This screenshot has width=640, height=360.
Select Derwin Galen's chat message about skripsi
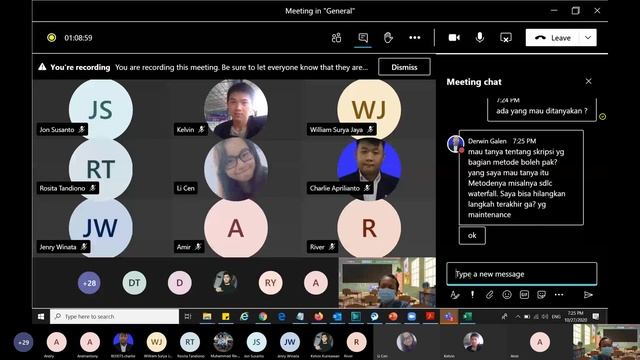click(x=521, y=178)
